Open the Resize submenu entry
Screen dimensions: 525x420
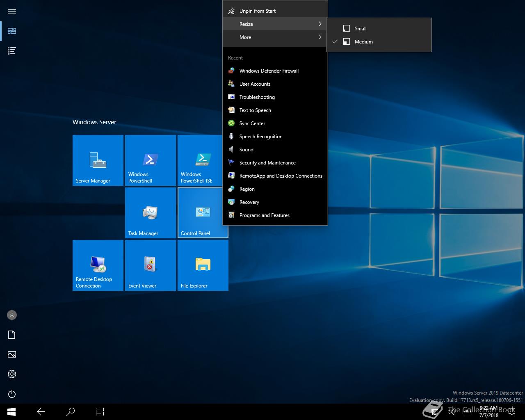point(275,24)
